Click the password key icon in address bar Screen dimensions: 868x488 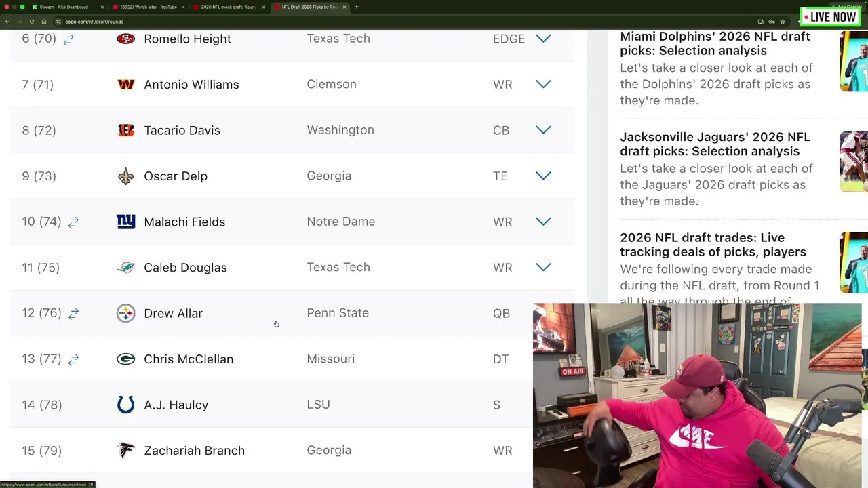coord(771,22)
